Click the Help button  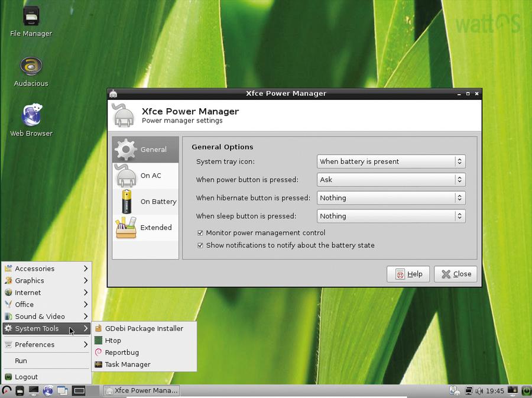(x=408, y=274)
